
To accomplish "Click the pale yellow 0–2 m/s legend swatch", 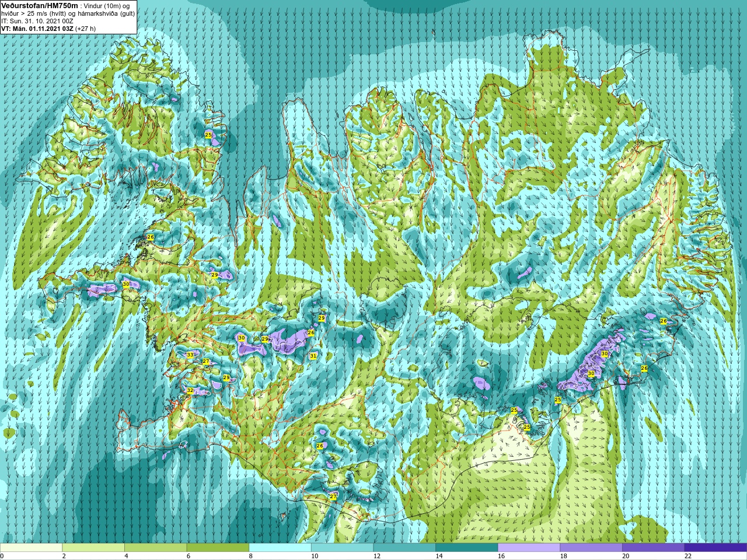I will [x=31, y=548].
